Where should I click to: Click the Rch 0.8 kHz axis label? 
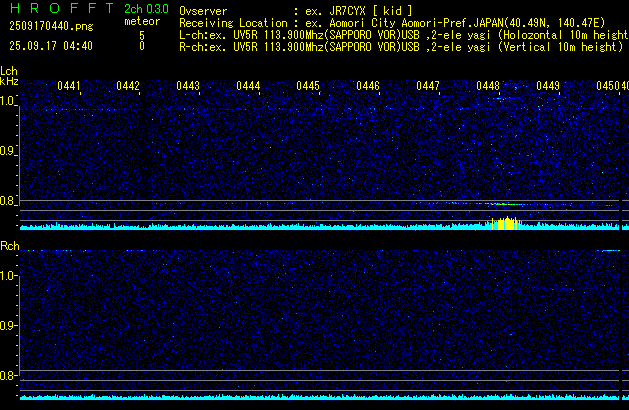[8, 375]
